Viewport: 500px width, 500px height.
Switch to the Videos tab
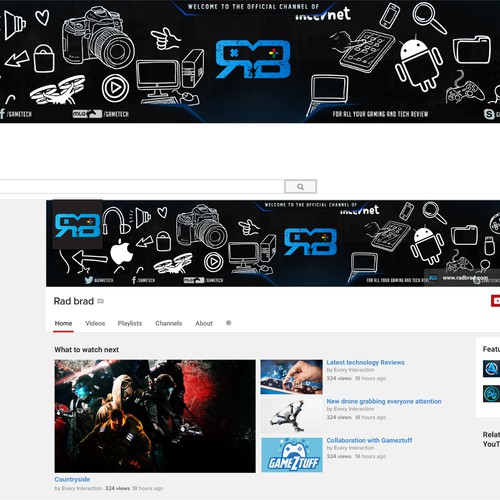pos(95,323)
